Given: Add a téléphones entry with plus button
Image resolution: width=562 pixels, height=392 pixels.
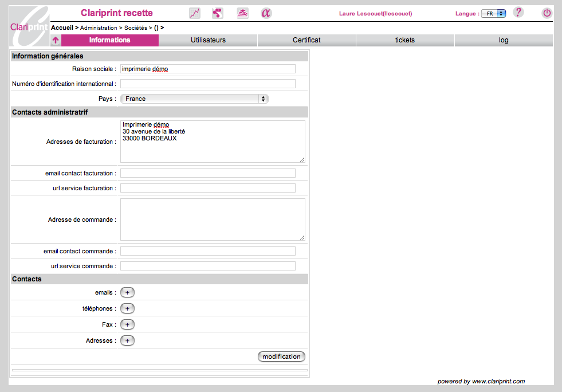Looking at the screenshot, I should (127, 308).
